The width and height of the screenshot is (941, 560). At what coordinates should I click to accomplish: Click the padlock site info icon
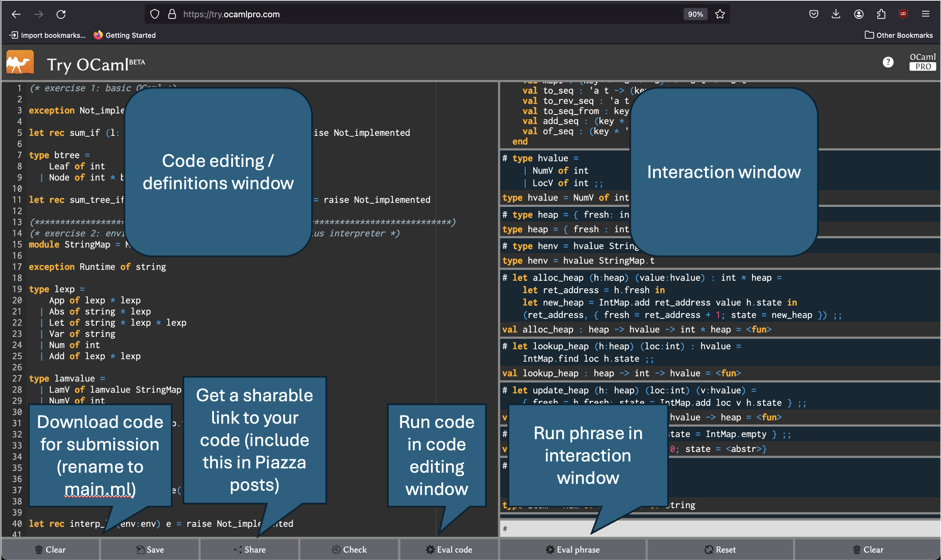(x=172, y=14)
